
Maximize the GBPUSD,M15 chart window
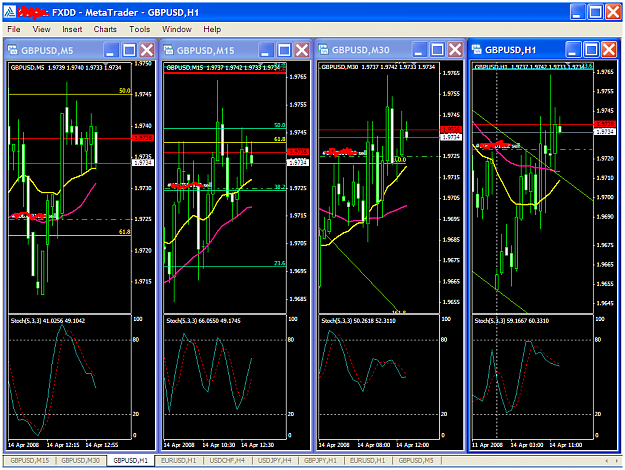(x=284, y=50)
